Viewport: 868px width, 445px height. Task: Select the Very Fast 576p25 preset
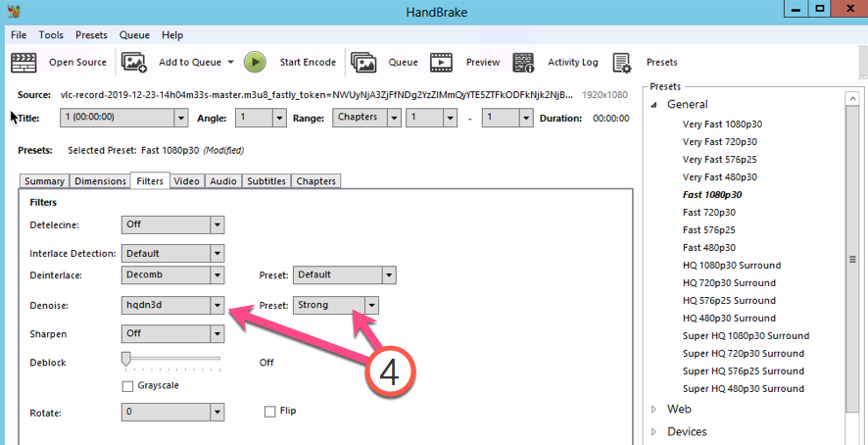pos(720,160)
